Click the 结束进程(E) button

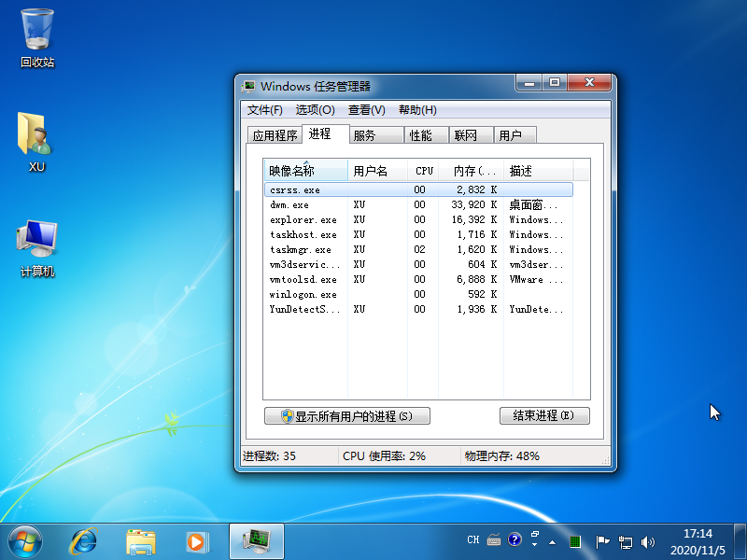(x=544, y=415)
